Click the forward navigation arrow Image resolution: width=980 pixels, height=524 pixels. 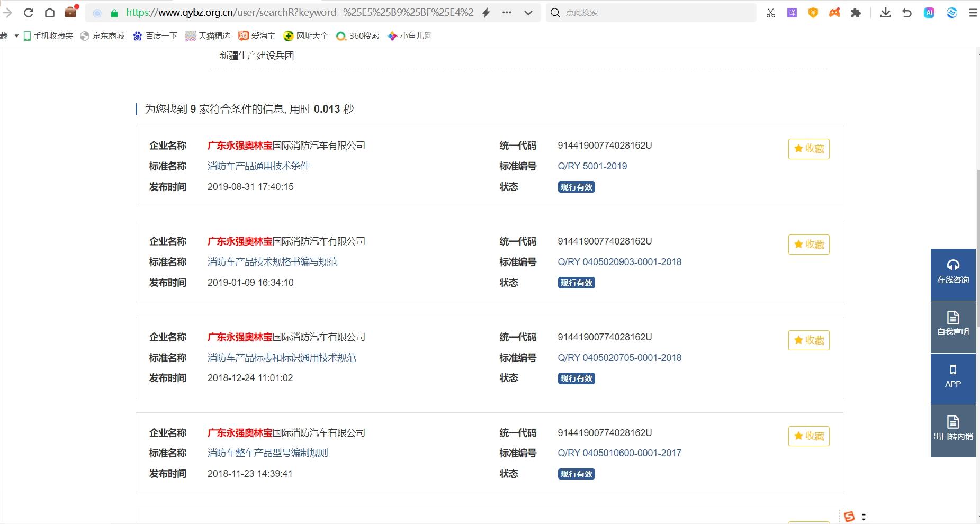[x=7, y=13]
